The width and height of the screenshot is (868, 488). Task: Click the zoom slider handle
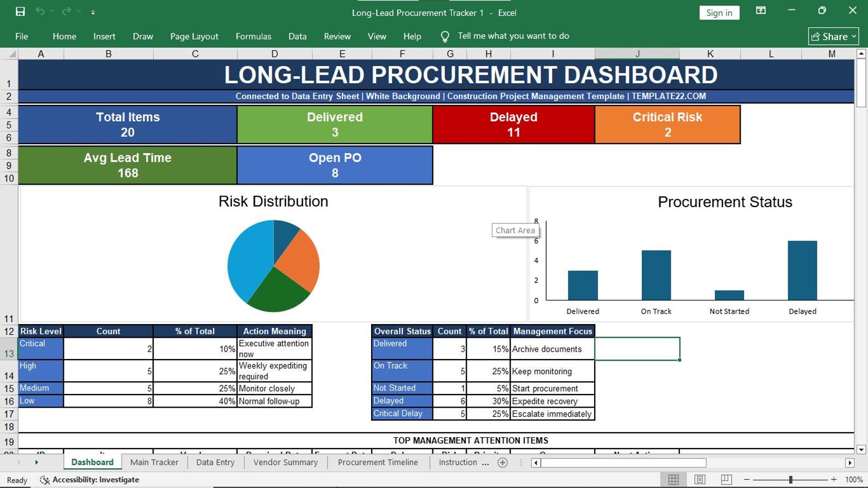click(790, 480)
